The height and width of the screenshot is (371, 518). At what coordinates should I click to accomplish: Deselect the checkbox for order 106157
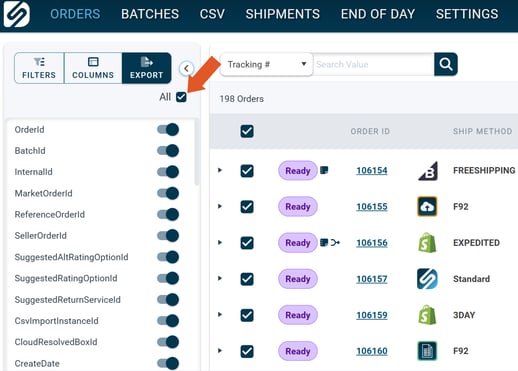pyautogui.click(x=247, y=279)
